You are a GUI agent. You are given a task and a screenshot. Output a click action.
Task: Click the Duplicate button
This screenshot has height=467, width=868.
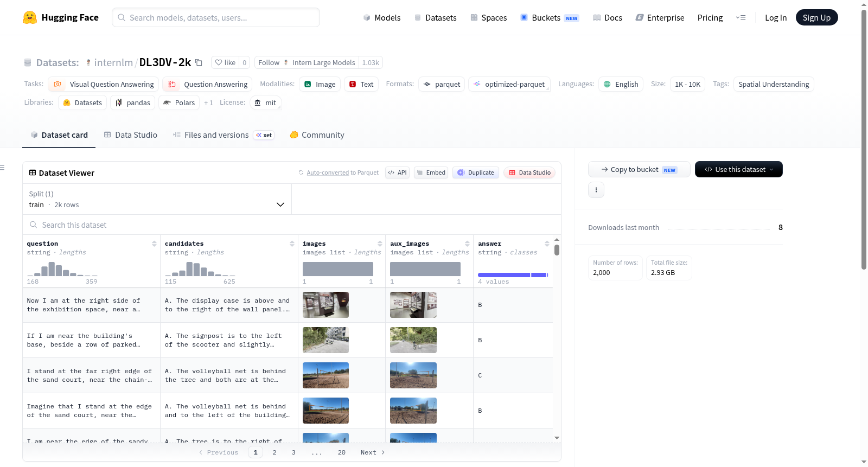point(476,172)
